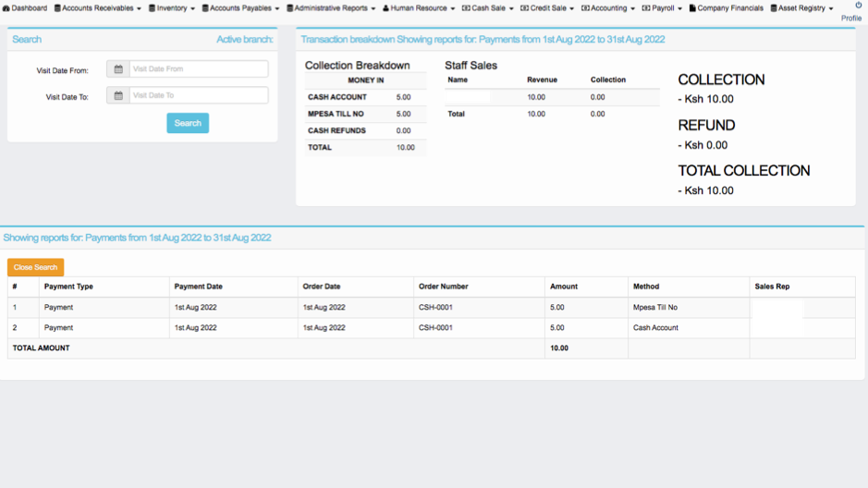The width and height of the screenshot is (868, 488).
Task: Click the Staff Sales Collection header
Action: 608,79
